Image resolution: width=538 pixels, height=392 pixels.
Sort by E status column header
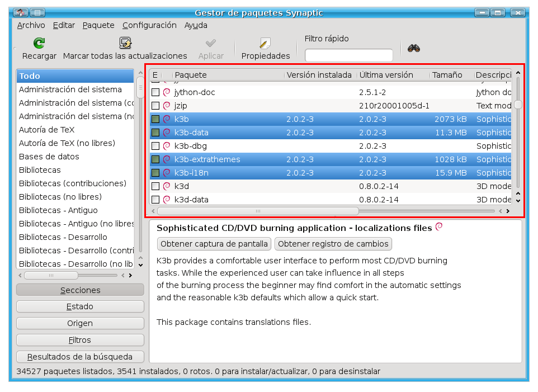(x=155, y=75)
